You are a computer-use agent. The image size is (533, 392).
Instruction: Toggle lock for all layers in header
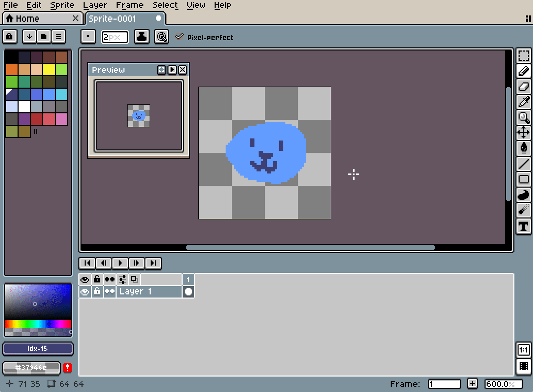pyautogui.click(x=97, y=280)
